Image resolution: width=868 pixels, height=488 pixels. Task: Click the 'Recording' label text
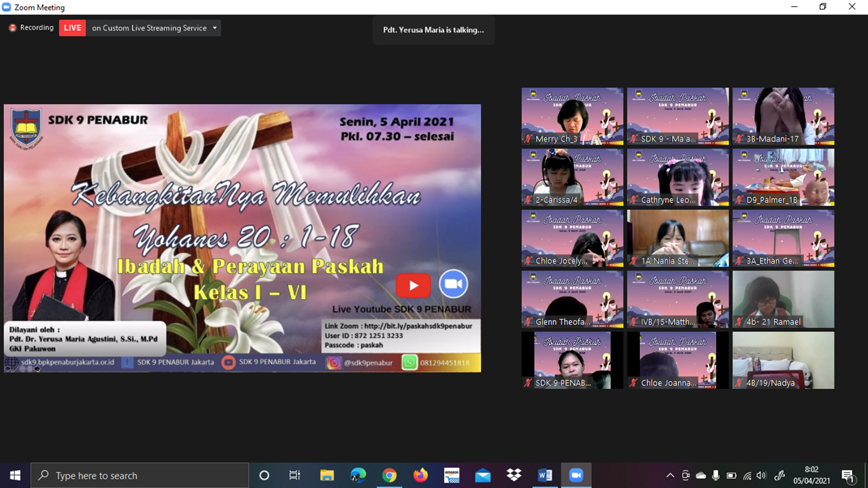(37, 28)
